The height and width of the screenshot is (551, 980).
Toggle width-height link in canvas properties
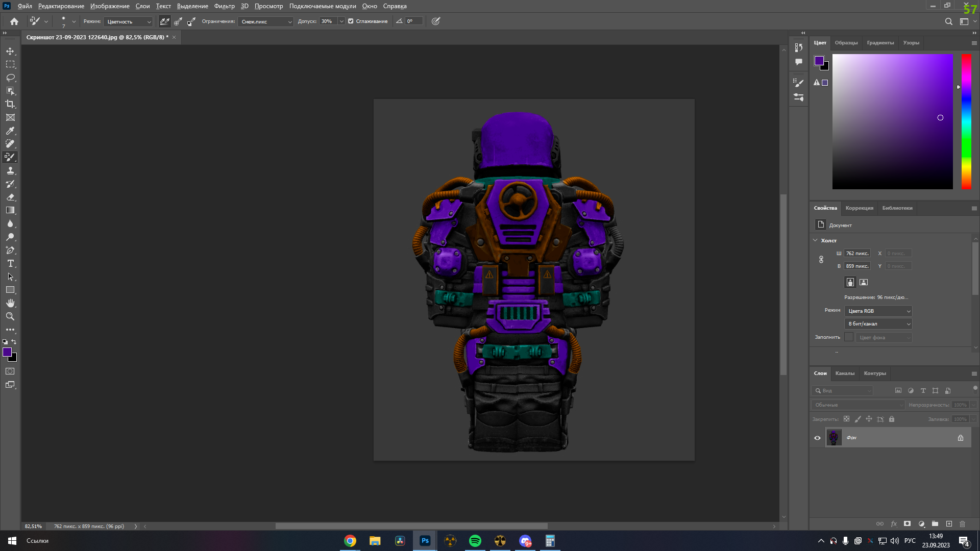(x=821, y=260)
